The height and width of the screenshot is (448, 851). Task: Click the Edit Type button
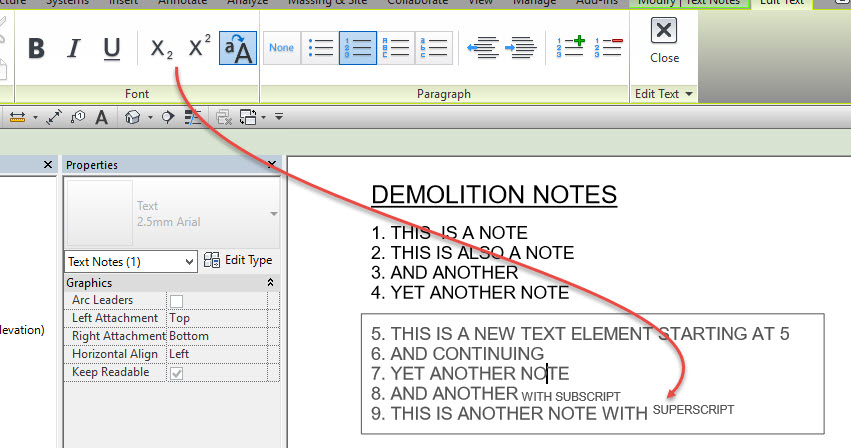click(x=238, y=260)
